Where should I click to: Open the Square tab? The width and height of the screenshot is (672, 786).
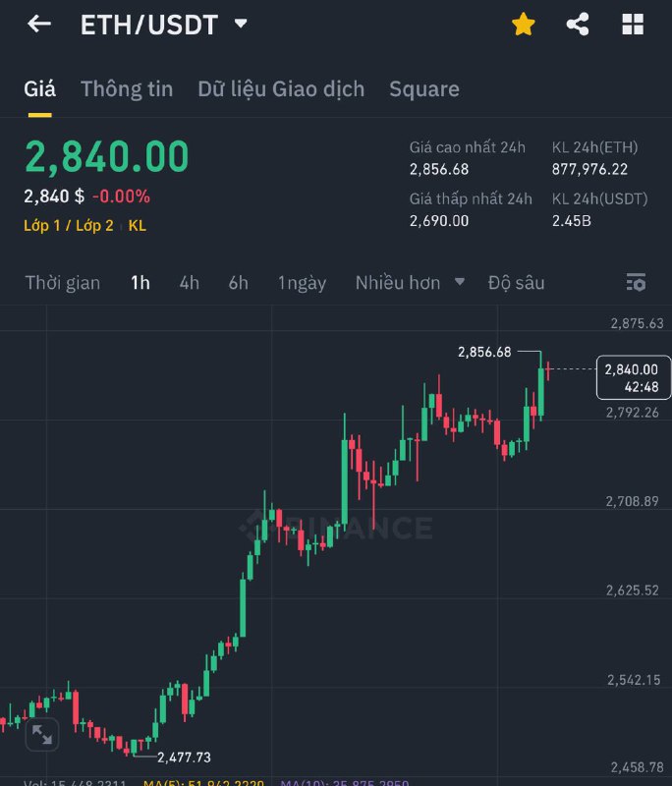tap(423, 89)
